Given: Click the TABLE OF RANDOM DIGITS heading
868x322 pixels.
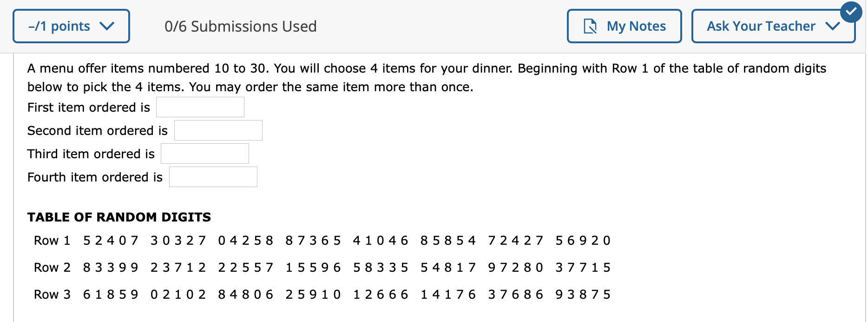Looking at the screenshot, I should pyautogui.click(x=119, y=217).
